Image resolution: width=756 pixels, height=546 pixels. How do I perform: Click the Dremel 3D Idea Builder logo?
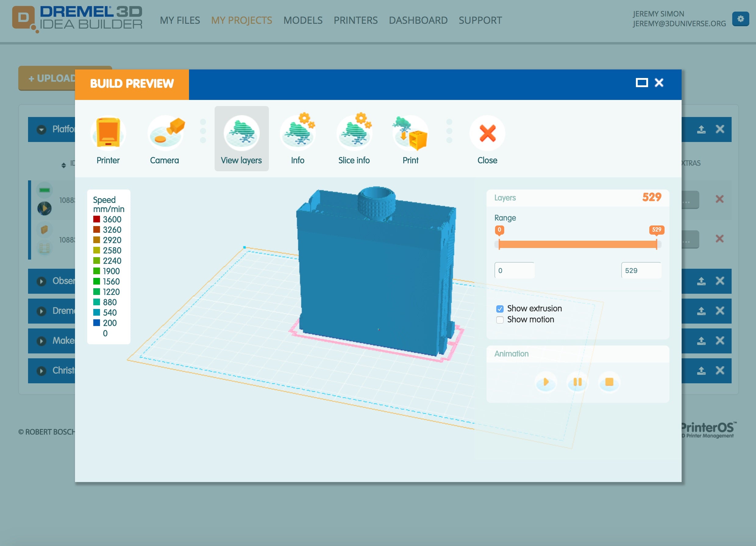click(x=77, y=19)
